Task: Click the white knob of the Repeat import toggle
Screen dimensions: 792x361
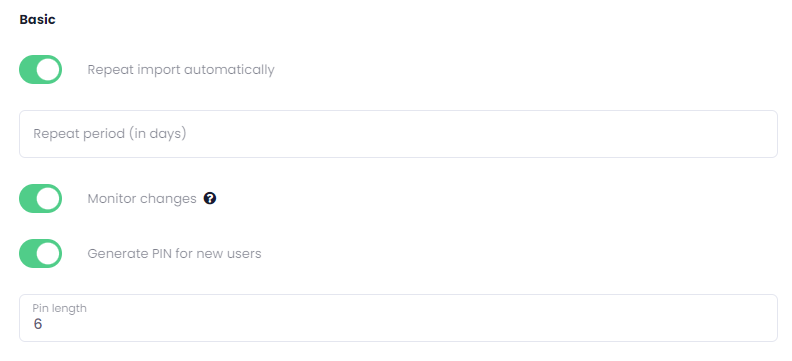Action: 48,70
